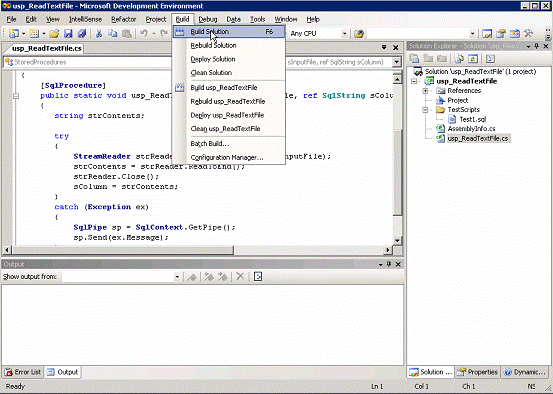Select AssemblyInfo.cs in Solution Explorer

click(471, 129)
